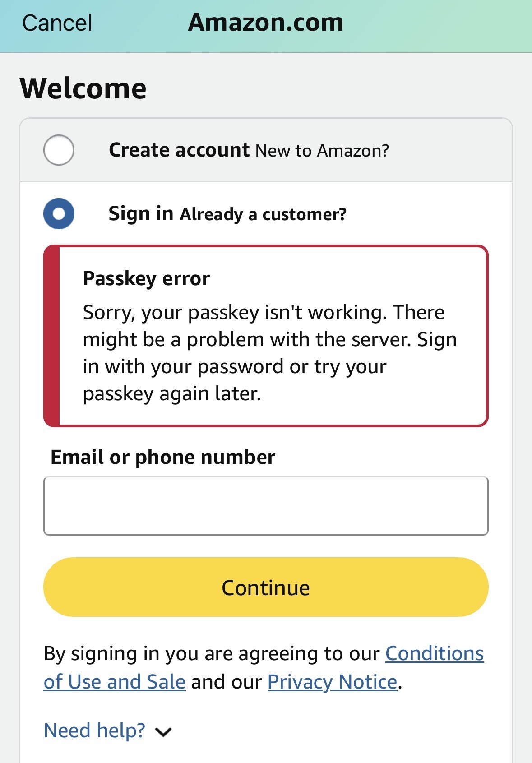Viewport: 532px width, 763px height.
Task: Open the Conditions of Use and Sale link
Action: 434,653
